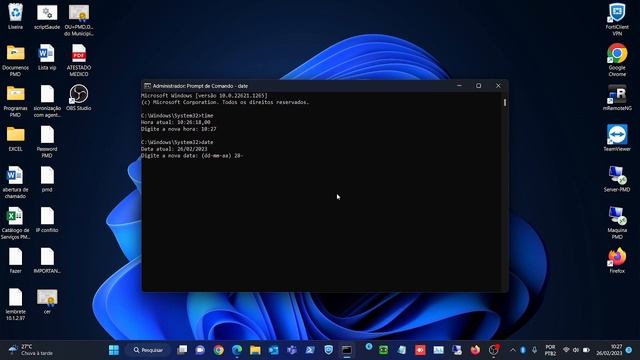Open Microsoft Teams from the taskbar
640x360 pixels.
click(x=292, y=350)
